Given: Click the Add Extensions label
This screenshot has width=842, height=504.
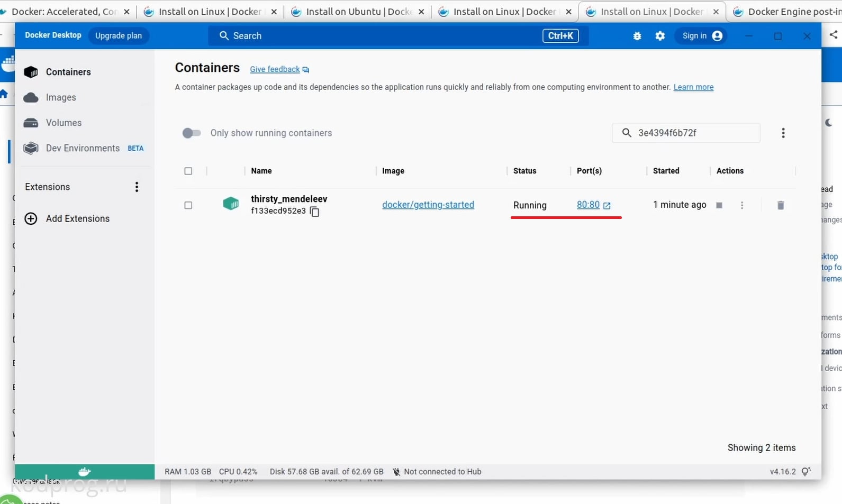Looking at the screenshot, I should pyautogui.click(x=78, y=218).
